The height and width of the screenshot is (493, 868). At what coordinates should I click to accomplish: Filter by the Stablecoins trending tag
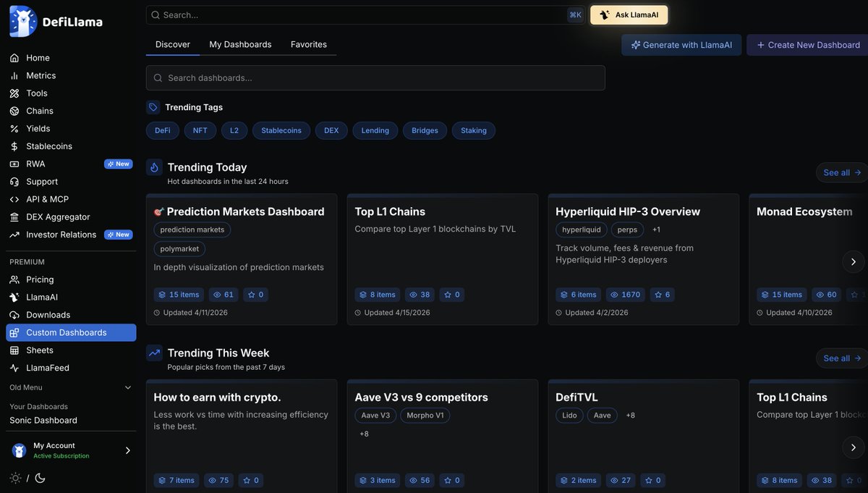[x=281, y=130]
